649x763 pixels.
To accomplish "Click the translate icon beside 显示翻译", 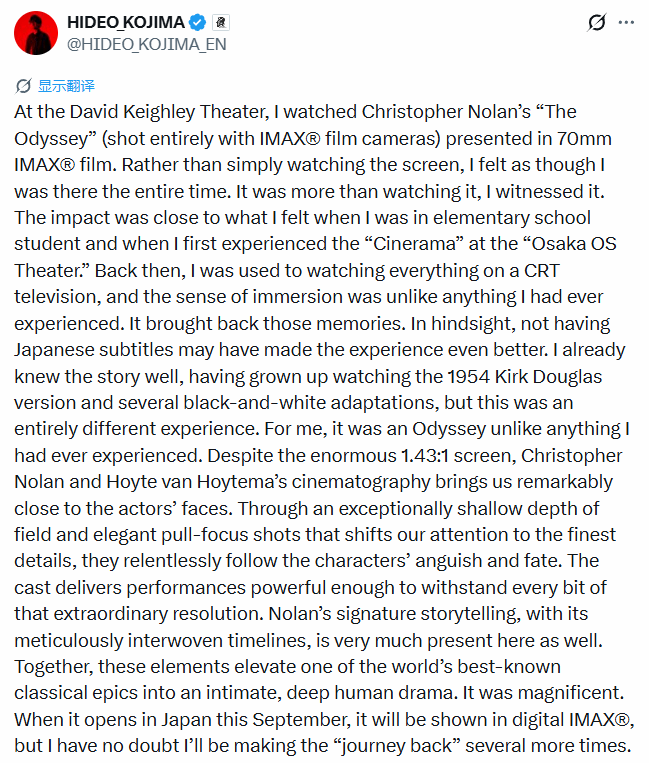I will (23, 86).
